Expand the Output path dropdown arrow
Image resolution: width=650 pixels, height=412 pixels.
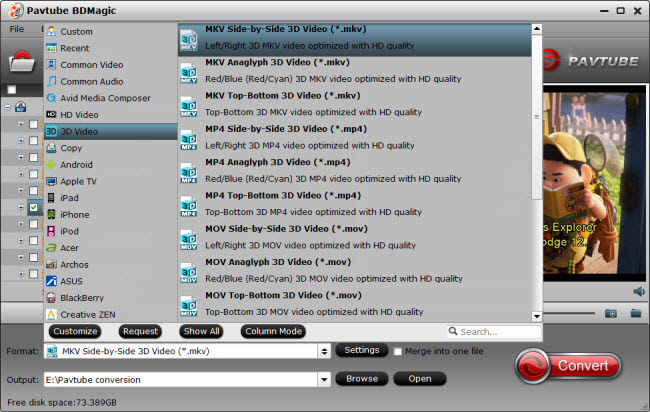324,379
